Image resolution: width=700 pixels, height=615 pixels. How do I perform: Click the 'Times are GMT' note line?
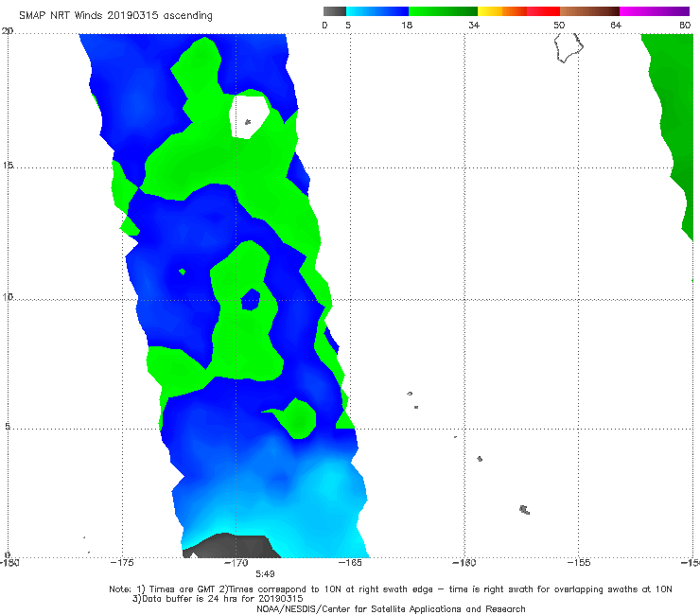tap(390, 589)
